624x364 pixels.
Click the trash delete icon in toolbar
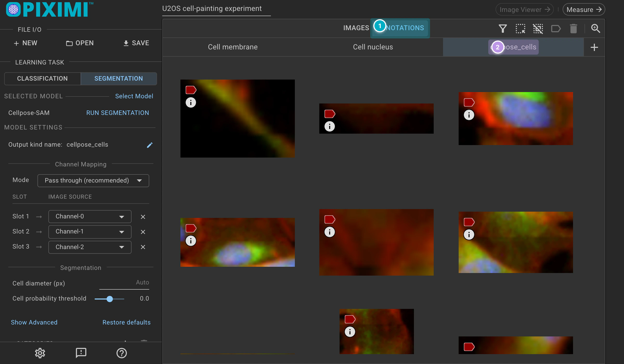pos(573,28)
